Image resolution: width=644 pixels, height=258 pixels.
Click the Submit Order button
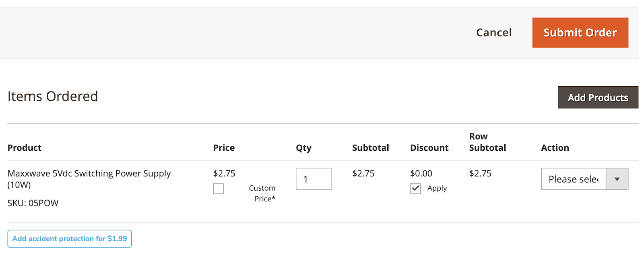(x=580, y=33)
